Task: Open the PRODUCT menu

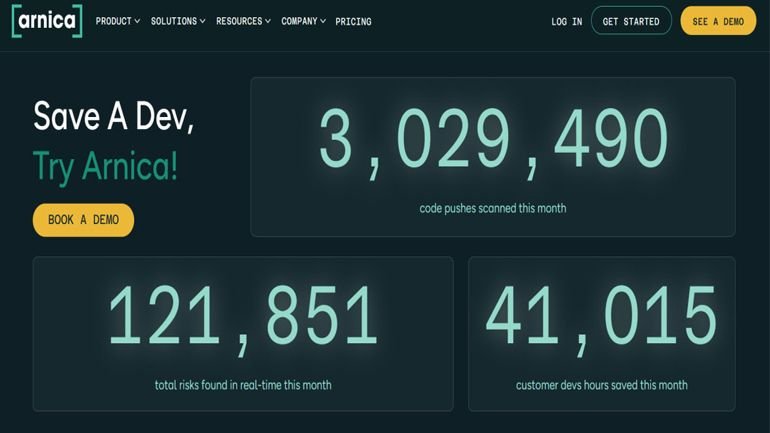Action: click(118, 21)
